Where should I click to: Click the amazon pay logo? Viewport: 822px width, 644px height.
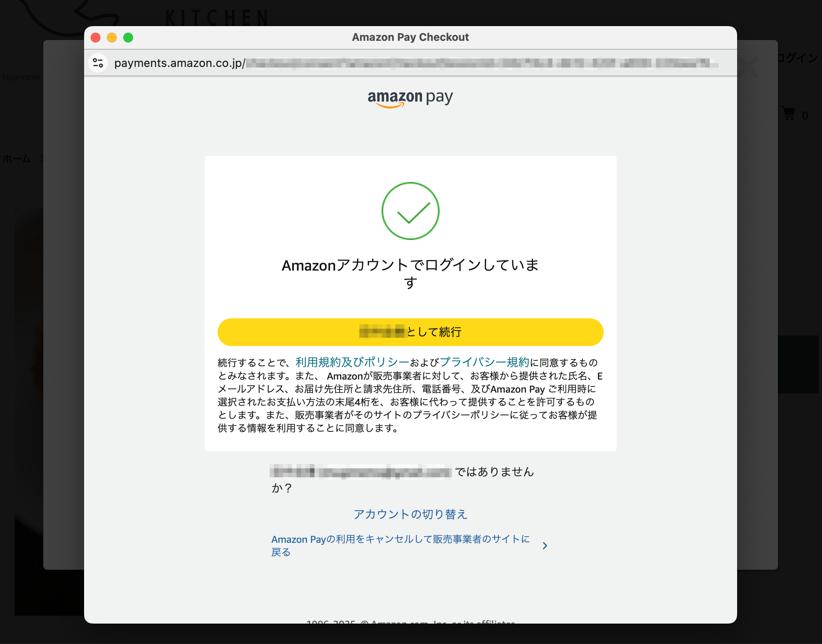coord(410,98)
